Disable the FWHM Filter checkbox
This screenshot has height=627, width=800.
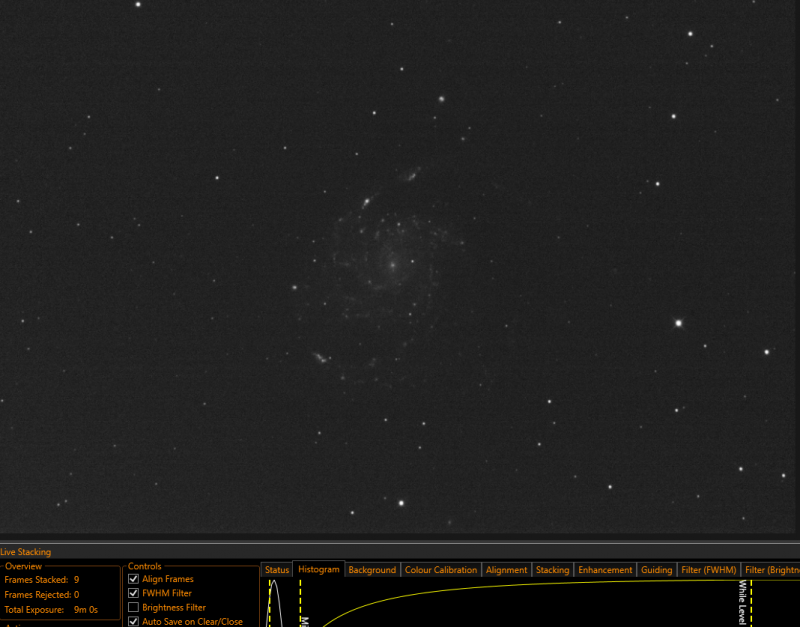tap(133, 593)
